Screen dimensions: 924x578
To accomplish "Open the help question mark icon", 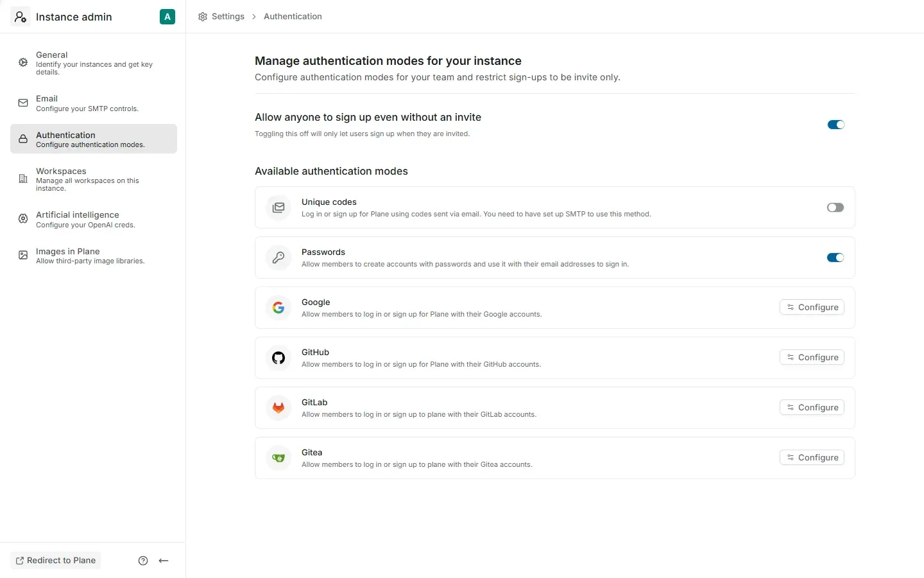I will (x=143, y=561).
